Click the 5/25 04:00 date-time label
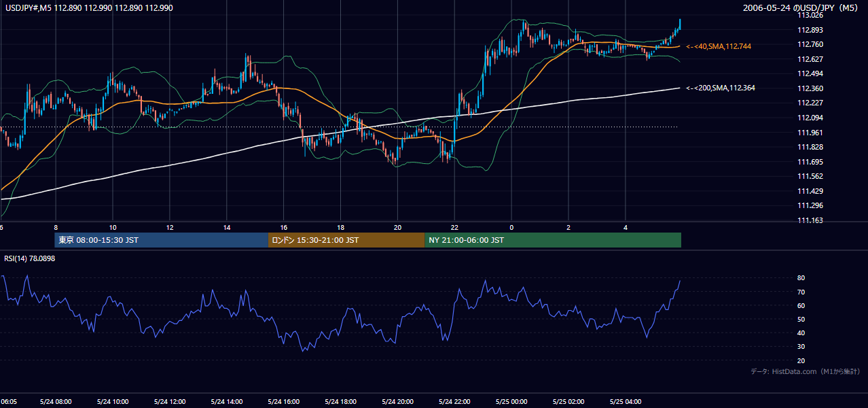Viewport: 868px width, 408px height. click(x=626, y=402)
